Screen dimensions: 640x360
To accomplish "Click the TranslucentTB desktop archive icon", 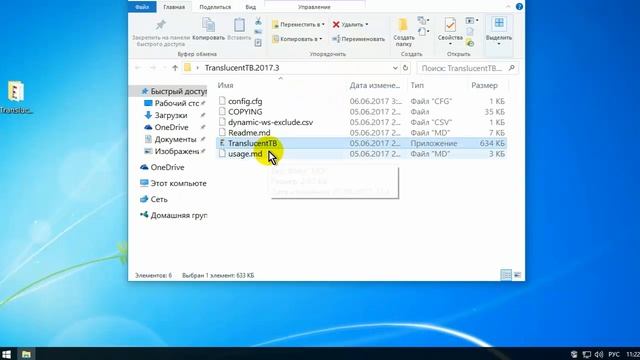I will [x=16, y=91].
